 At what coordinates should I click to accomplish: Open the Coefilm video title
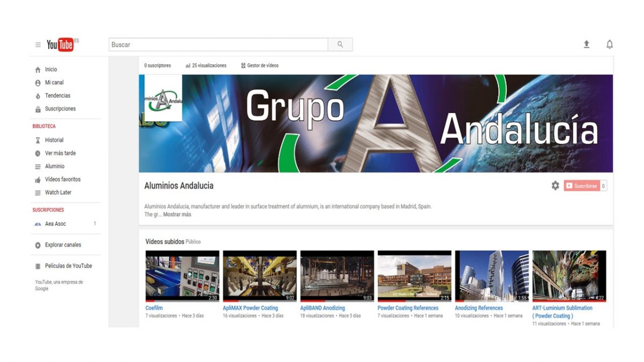point(154,308)
